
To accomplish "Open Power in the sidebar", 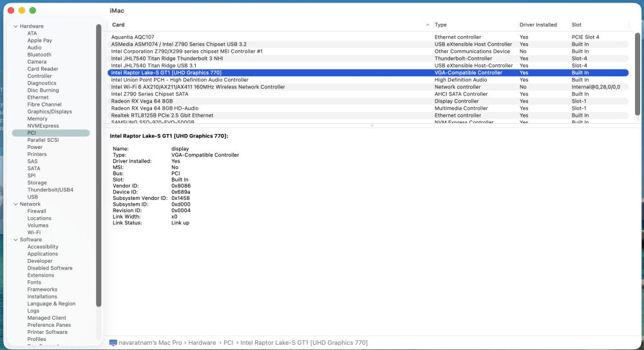I will tap(35, 147).
